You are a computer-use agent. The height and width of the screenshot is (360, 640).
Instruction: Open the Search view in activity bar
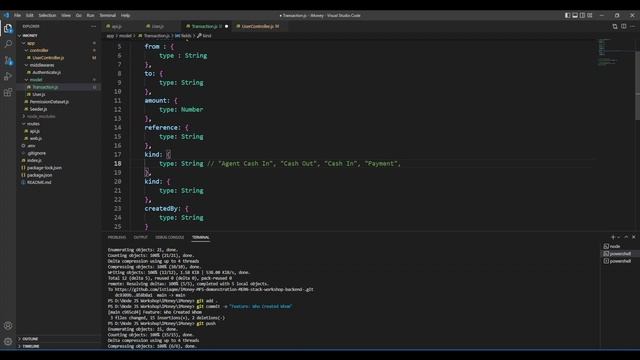(x=8, y=44)
